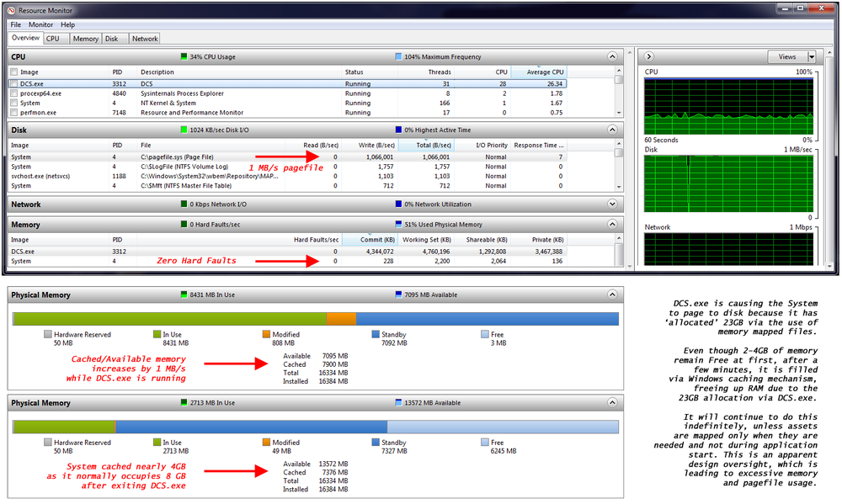Viewport: 842px width, 504px height.
Task: Click the Resource Monitor title bar icon
Action: 12,10
